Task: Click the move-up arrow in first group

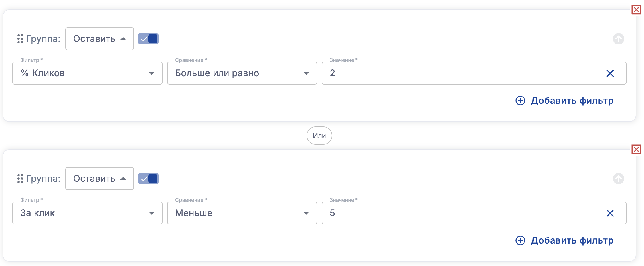Action: pyautogui.click(x=618, y=39)
